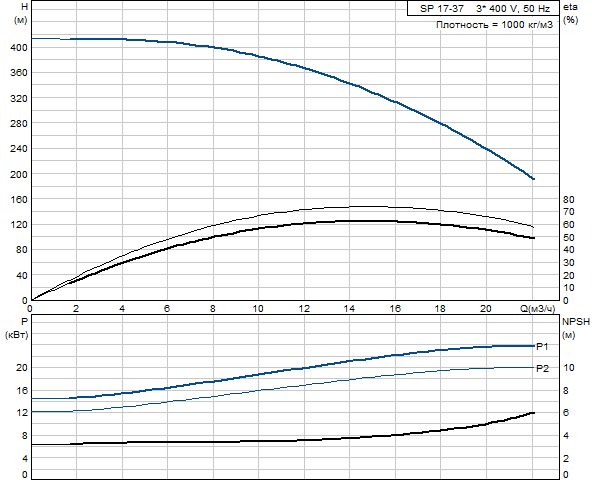Click the 6 tick on NPSH axis
Screen dimensions: 592x480
click(566, 413)
